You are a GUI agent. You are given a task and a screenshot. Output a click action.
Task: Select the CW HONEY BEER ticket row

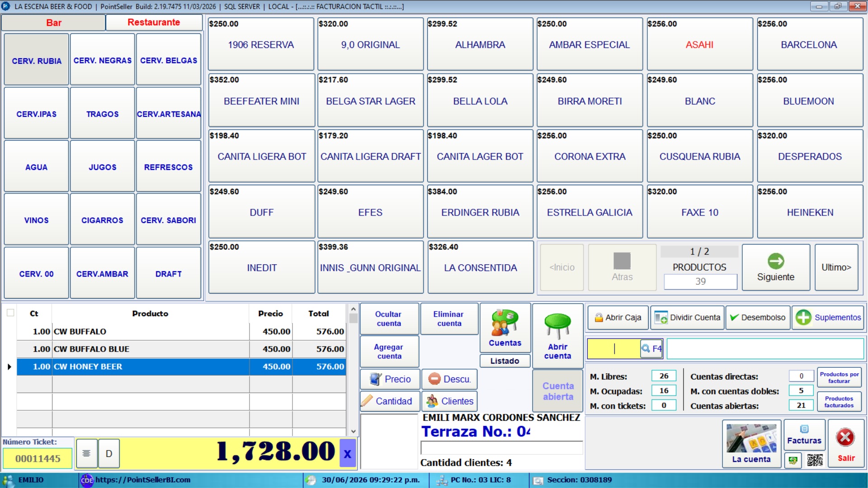pyautogui.click(x=181, y=366)
